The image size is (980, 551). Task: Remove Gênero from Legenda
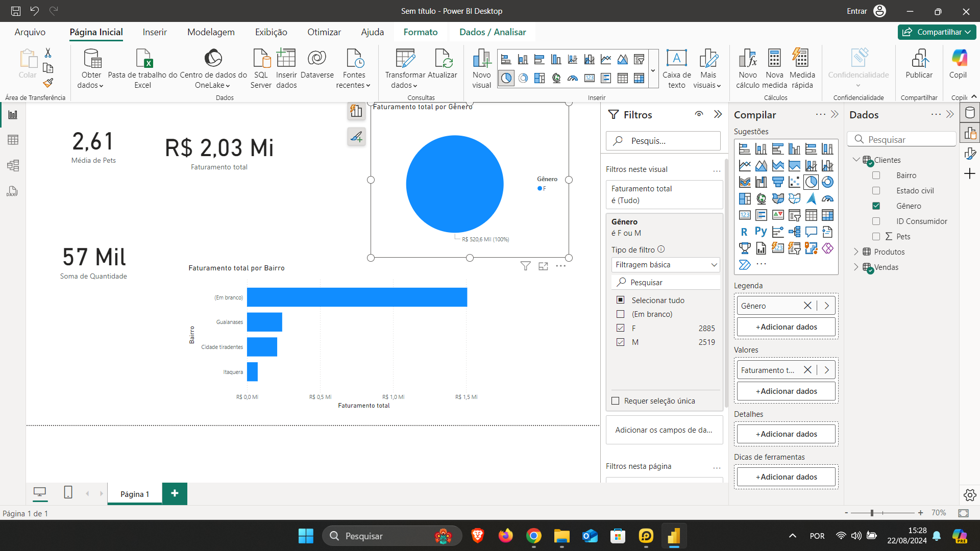pyautogui.click(x=807, y=306)
